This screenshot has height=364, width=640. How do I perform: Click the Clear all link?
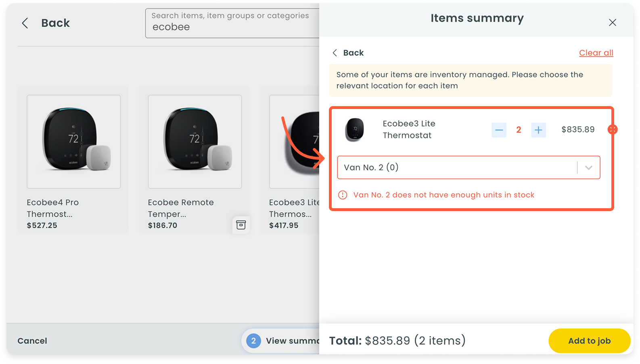(596, 53)
